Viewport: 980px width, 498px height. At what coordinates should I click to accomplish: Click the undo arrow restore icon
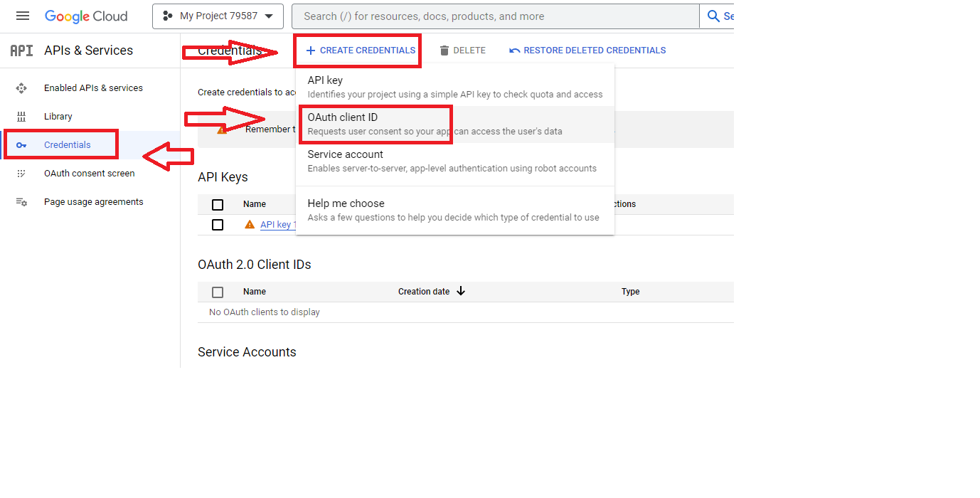point(515,51)
